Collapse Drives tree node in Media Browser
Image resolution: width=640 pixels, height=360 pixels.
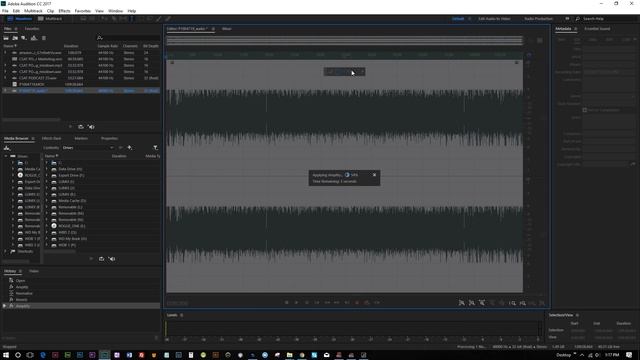[x=6, y=156]
